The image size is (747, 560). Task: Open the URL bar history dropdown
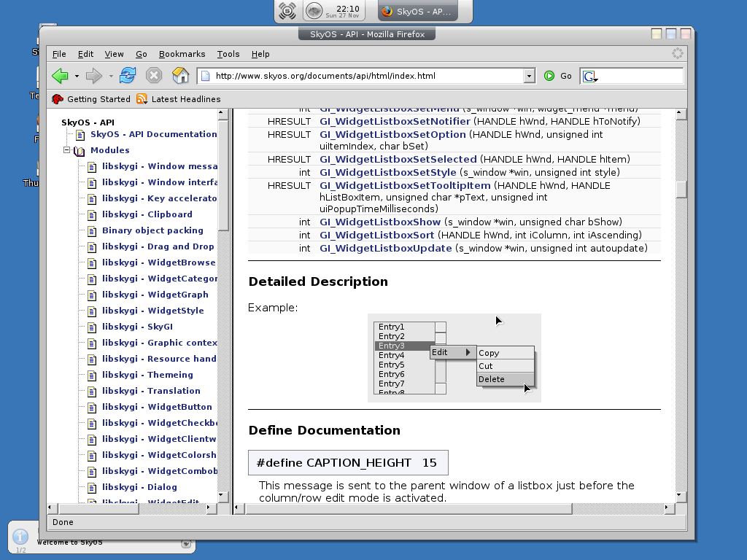530,76
